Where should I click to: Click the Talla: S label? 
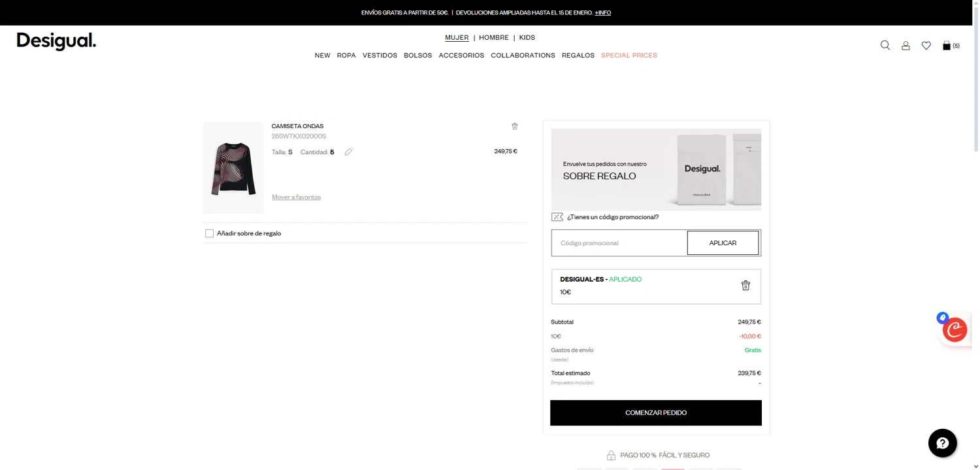(x=282, y=152)
